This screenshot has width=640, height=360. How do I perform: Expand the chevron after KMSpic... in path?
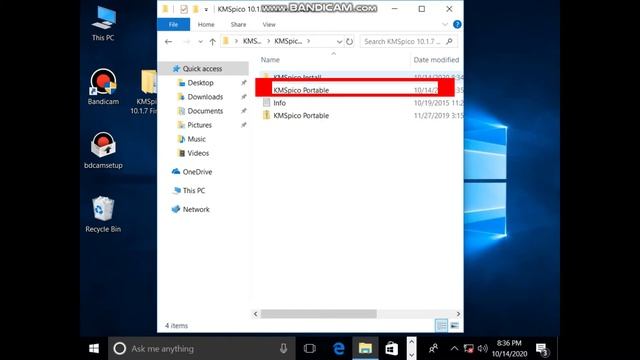coord(309,41)
